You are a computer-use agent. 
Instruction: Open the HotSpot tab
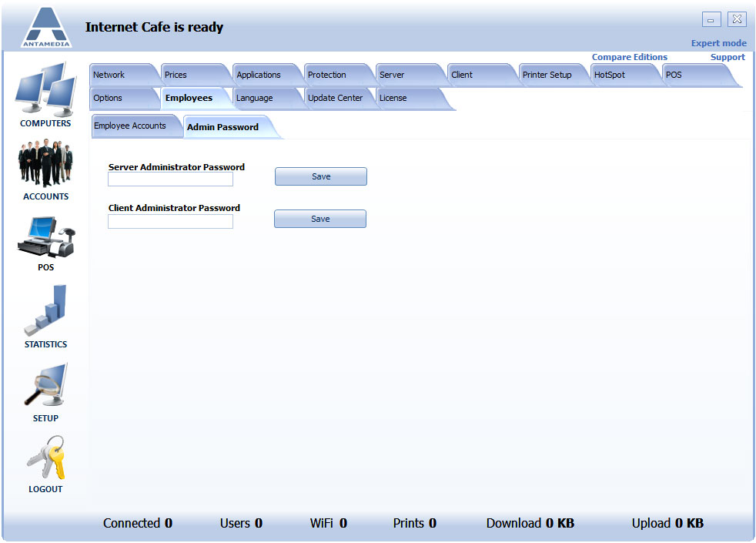click(625, 75)
